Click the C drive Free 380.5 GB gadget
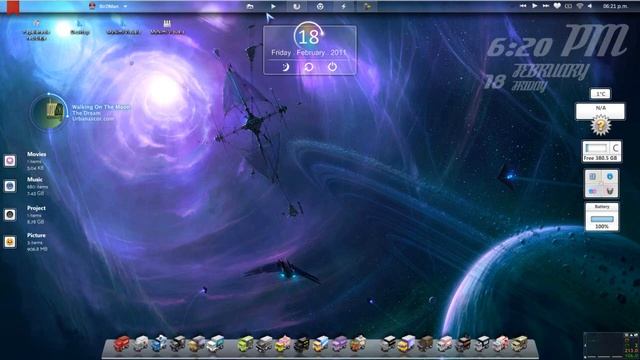 (602, 151)
